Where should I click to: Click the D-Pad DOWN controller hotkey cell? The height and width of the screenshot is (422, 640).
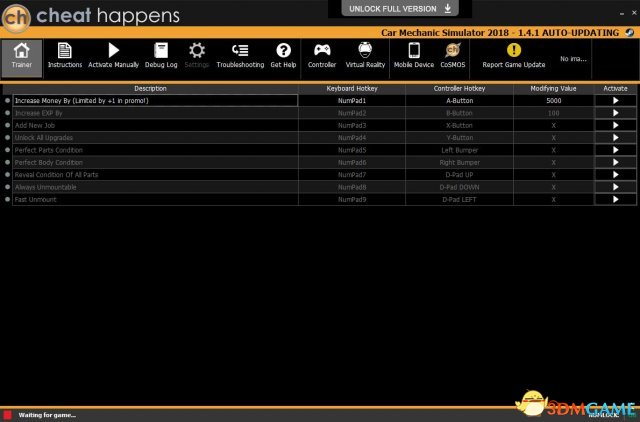pyautogui.click(x=459, y=187)
